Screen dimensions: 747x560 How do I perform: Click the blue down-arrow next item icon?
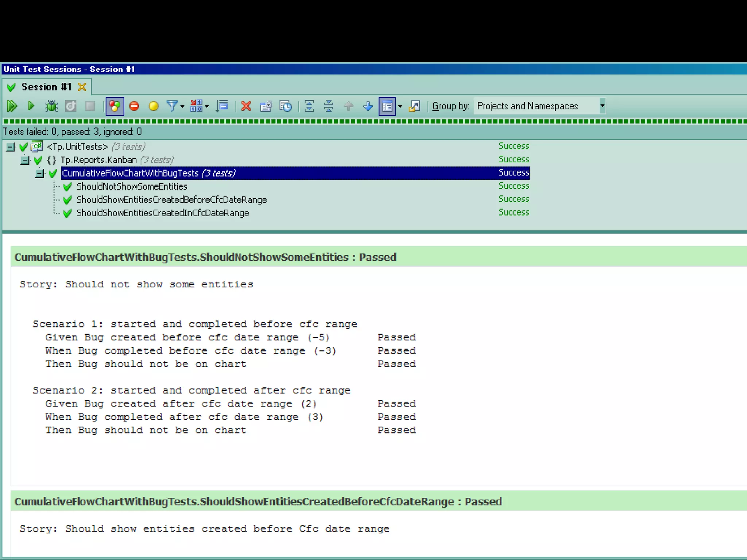[368, 106]
